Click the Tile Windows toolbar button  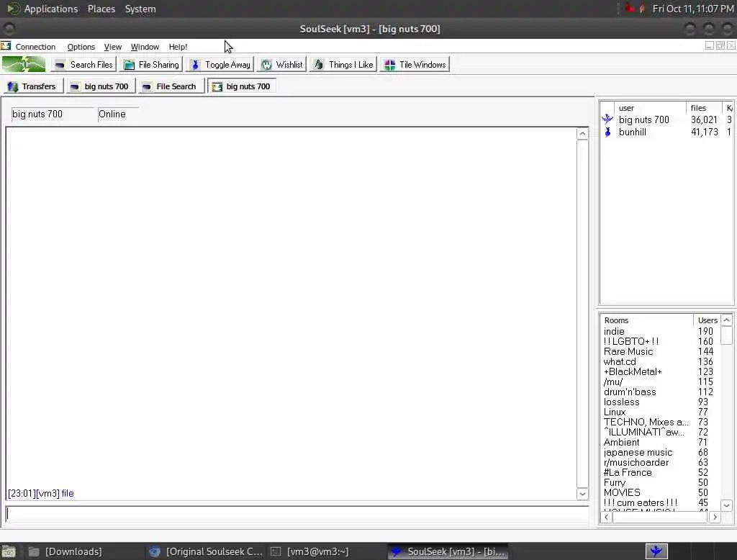pyautogui.click(x=415, y=64)
